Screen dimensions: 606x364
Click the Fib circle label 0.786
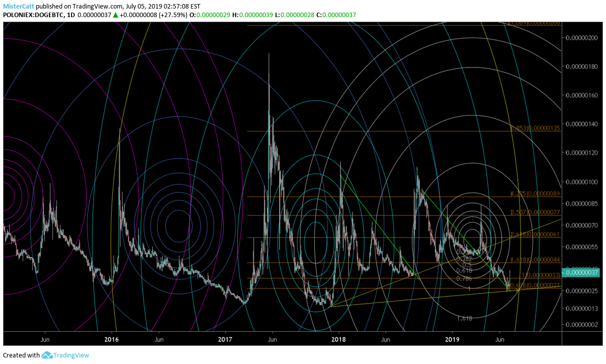point(464,278)
